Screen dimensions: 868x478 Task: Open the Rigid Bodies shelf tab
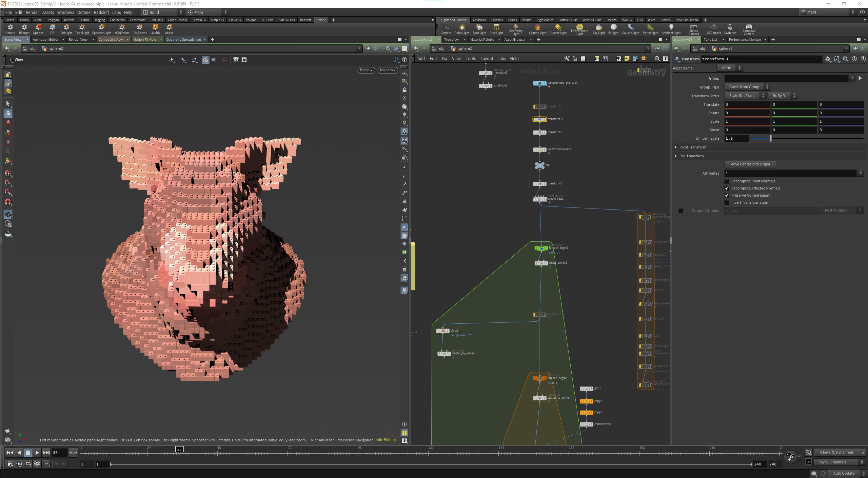[545, 20]
